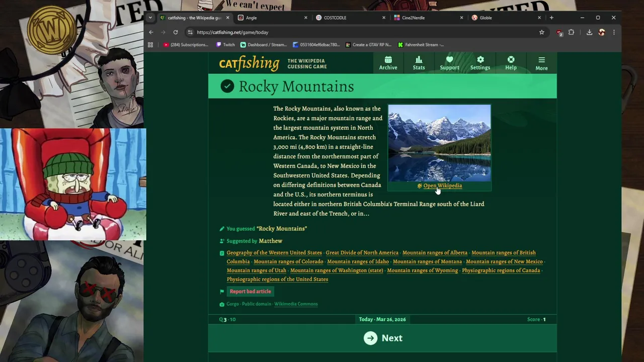Screen dimensions: 644x362
Task: Click the Today - Mar 26, 2026 label
Action: [382, 319]
